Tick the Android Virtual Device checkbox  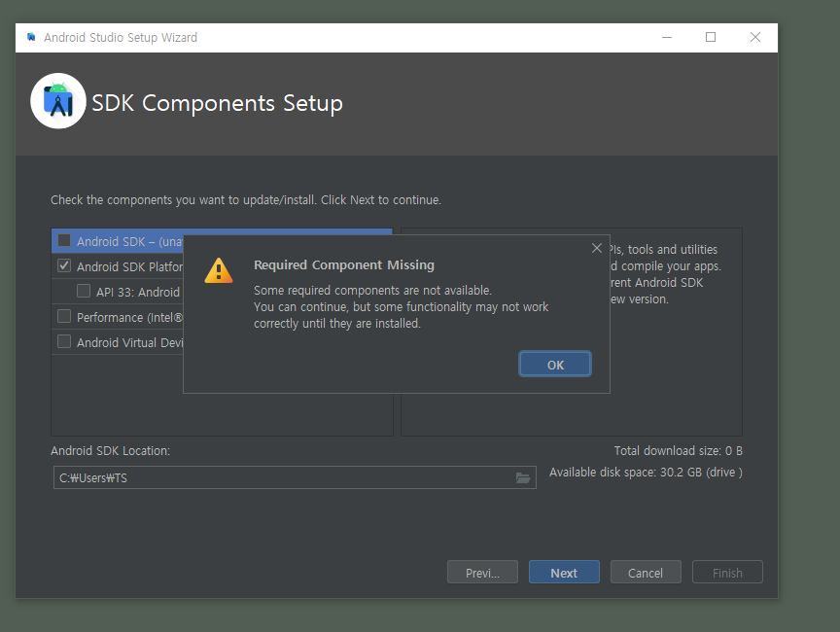click(64, 341)
